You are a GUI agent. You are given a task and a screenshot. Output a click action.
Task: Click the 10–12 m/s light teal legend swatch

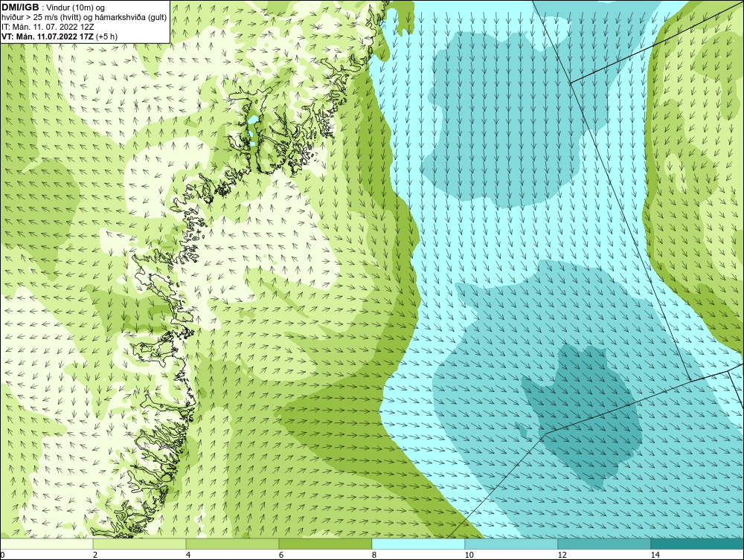pyautogui.click(x=512, y=544)
